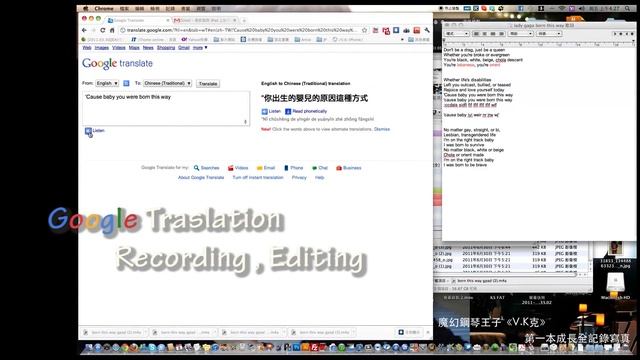This screenshot has width=640, height=360.
Task: Open About Google Translate link
Action: (201, 178)
